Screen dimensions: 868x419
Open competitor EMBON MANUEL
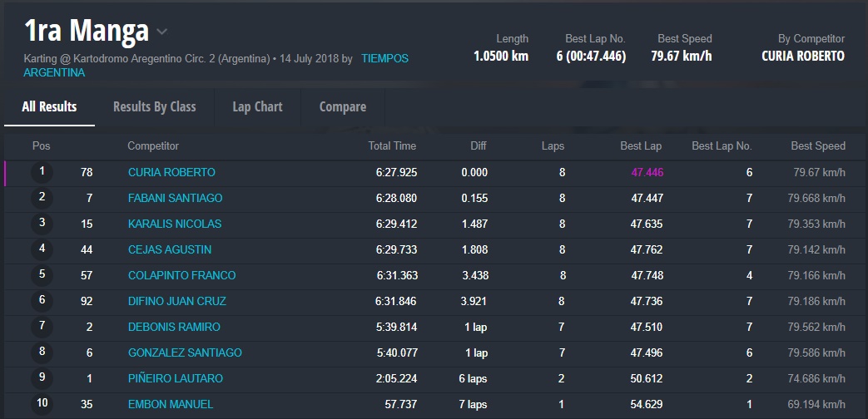170,404
